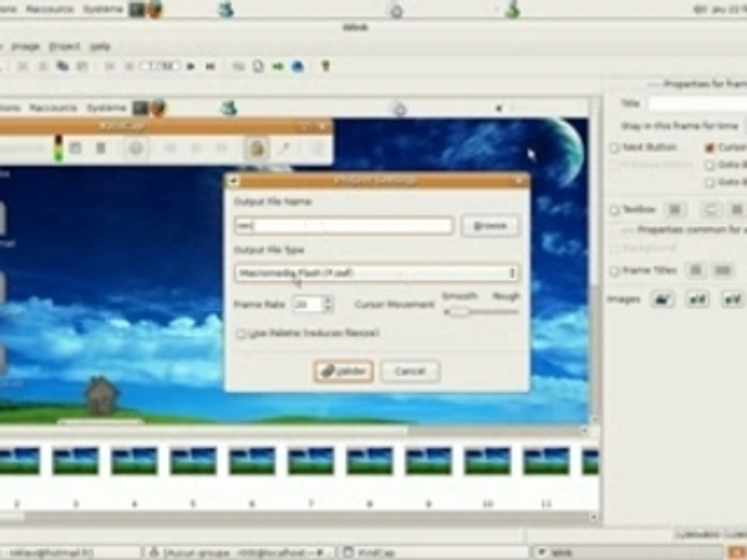Click the play arrow frame button in toolbar

(x=191, y=66)
